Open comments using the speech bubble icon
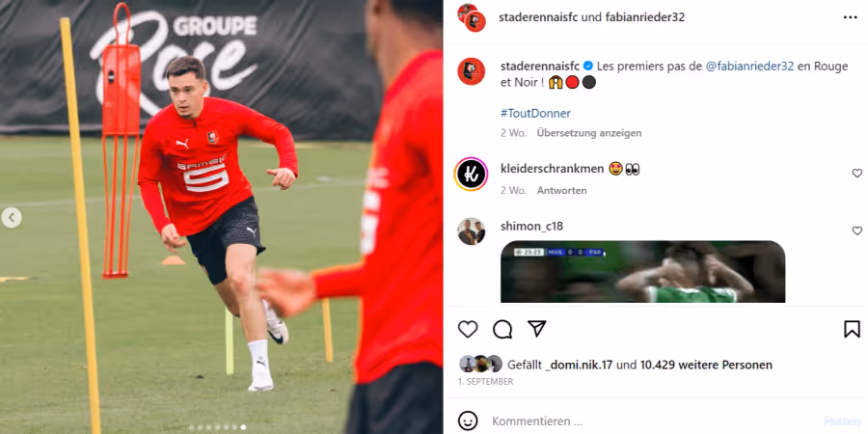 502,329
